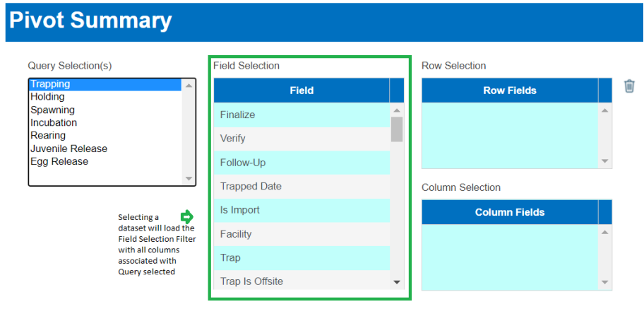Click the Field Selection scrollbar thumb
This screenshot has height=309, width=644.
[397, 129]
